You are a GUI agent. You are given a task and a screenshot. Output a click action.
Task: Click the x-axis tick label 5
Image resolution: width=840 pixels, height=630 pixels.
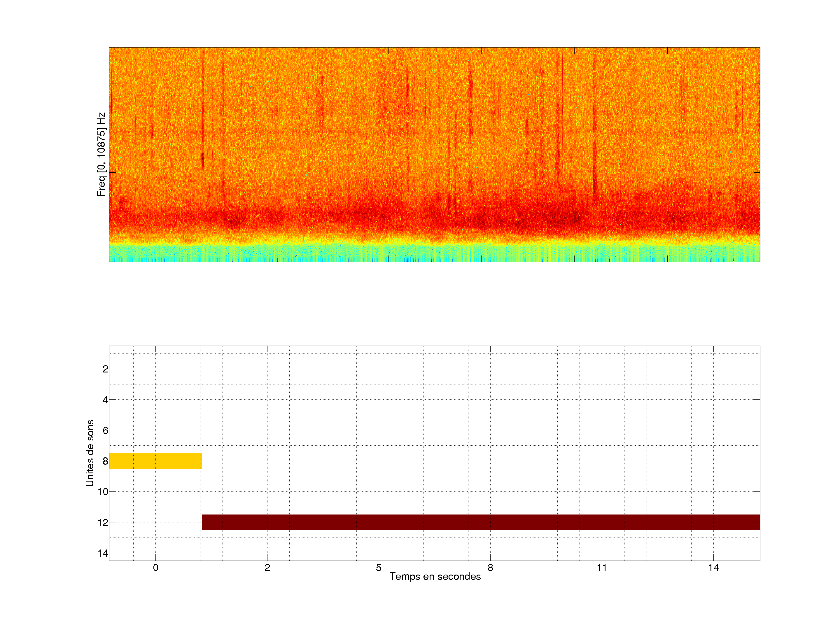pos(379,568)
